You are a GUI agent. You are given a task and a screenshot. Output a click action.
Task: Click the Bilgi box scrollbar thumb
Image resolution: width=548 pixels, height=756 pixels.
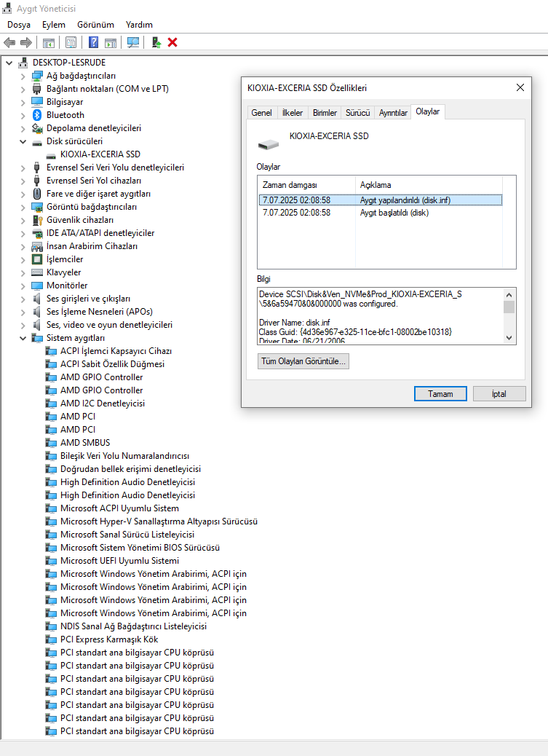click(x=509, y=307)
